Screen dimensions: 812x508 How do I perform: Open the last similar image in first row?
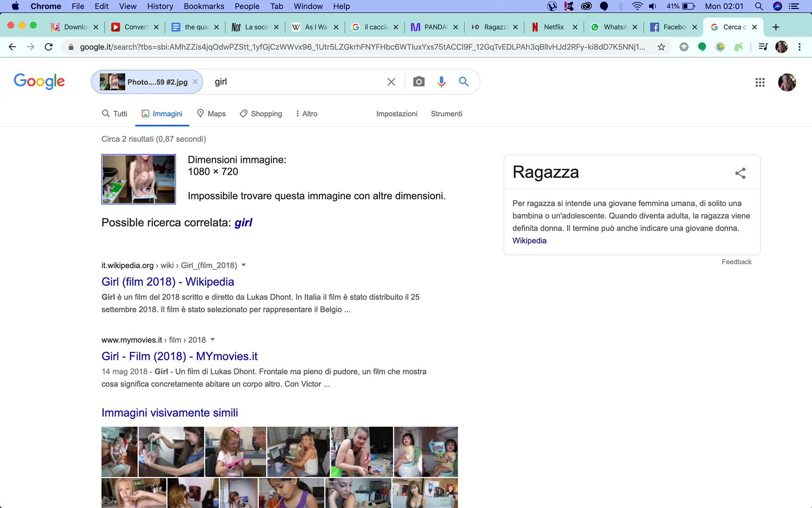coord(426,452)
